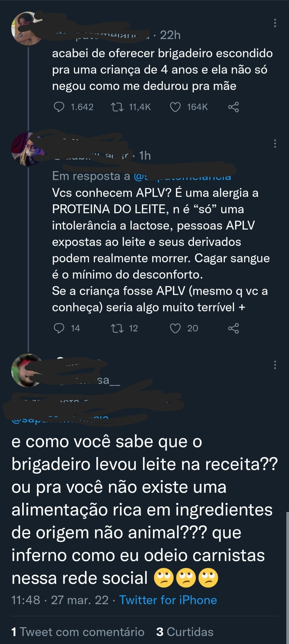View the 3 Curtidas list
Viewport: 289px width, 644px height.
pyautogui.click(x=185, y=632)
